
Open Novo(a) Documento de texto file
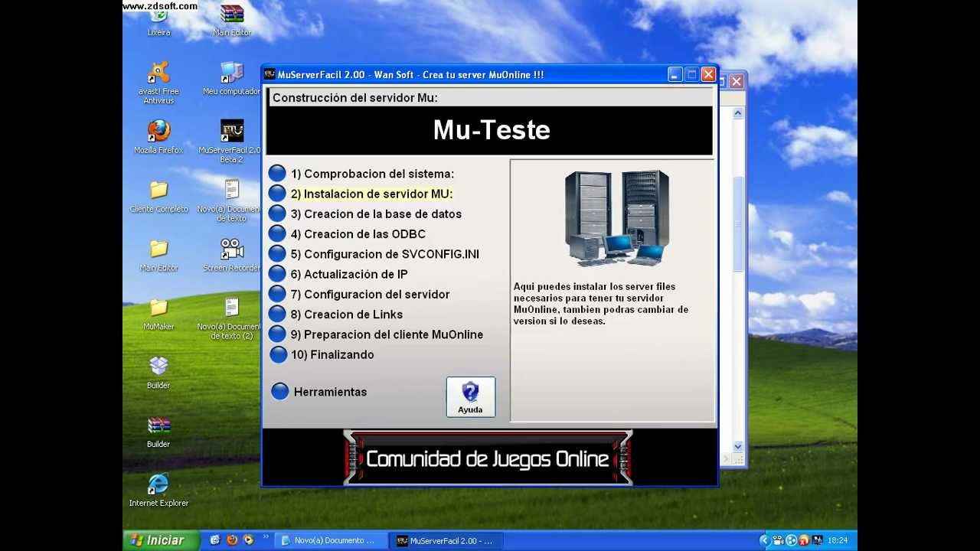232,201
